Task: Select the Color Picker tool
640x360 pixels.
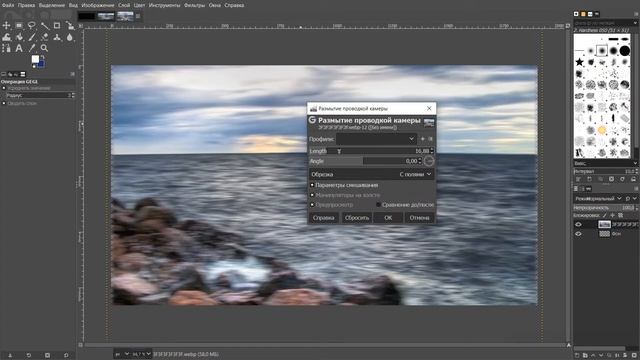Action: coord(31,48)
